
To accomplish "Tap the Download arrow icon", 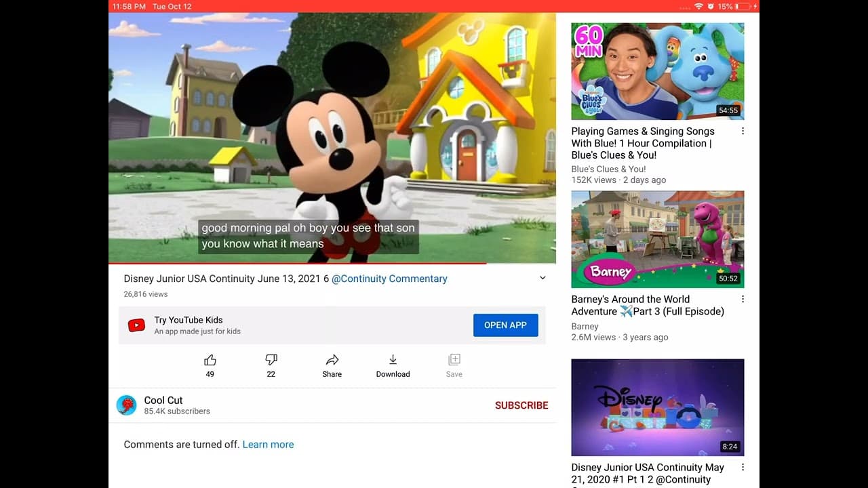I will point(393,360).
